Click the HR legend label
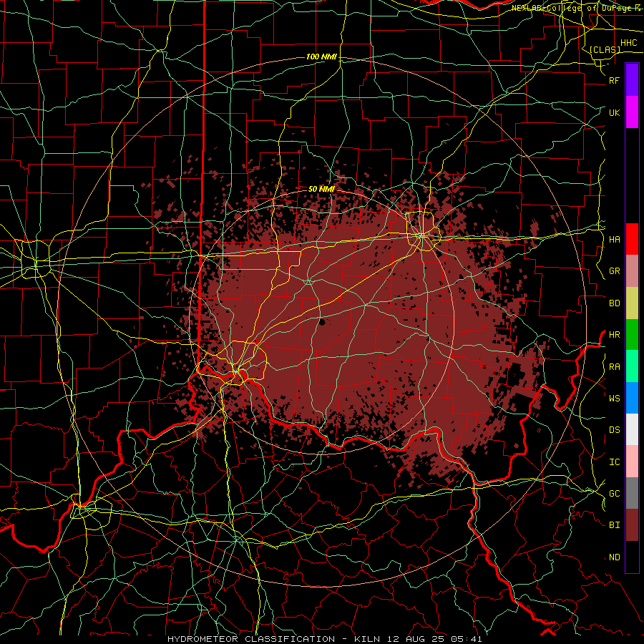Screen dimensions: 644x644 pos(614,335)
